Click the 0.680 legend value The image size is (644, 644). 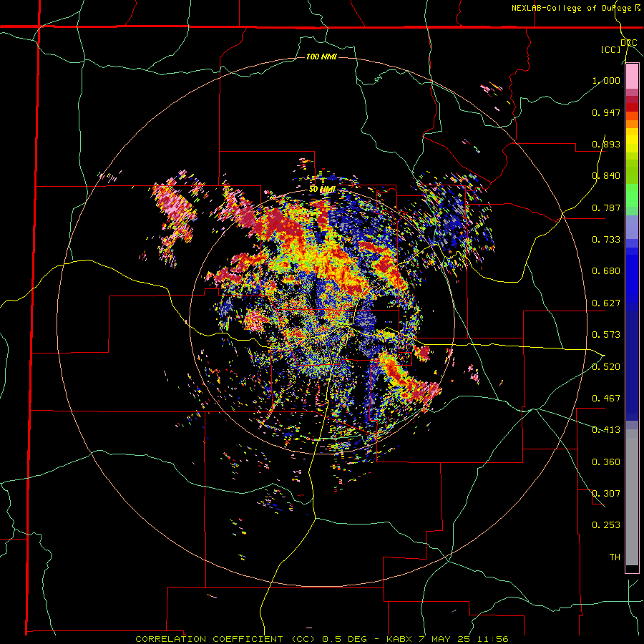coord(606,271)
